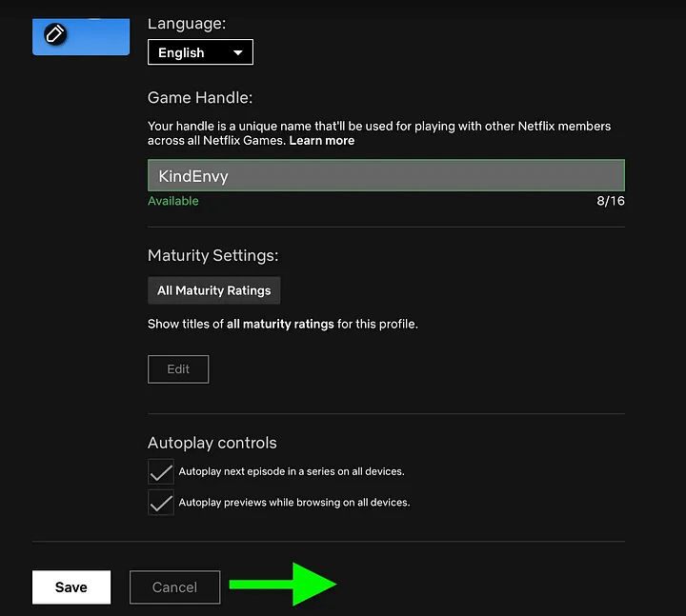Cancel editing the profile

click(174, 587)
